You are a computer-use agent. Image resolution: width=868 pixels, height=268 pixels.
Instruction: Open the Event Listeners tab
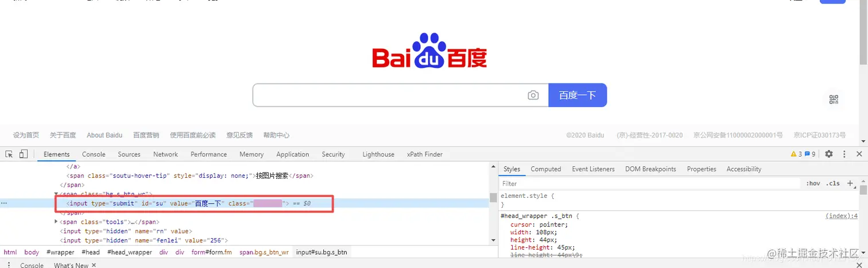coord(593,169)
